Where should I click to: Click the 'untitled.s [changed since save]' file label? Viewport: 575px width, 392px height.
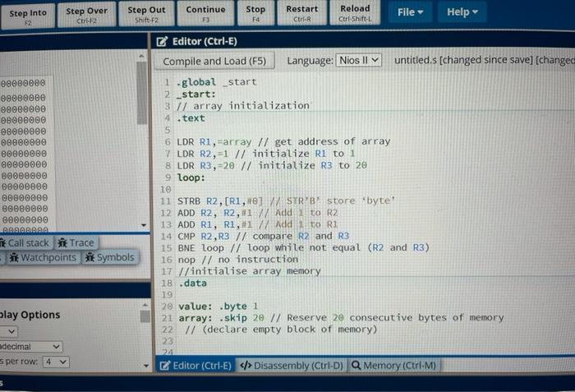click(463, 60)
